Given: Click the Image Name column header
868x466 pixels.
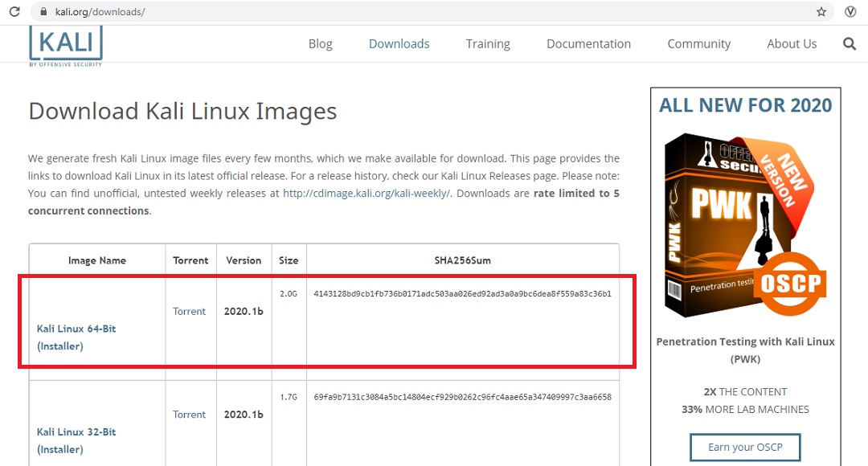Looking at the screenshot, I should pos(97,260).
